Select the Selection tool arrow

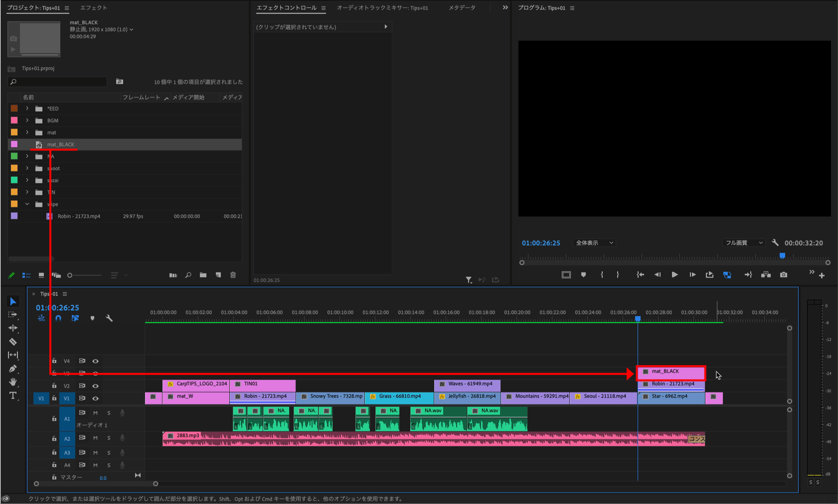coord(13,301)
